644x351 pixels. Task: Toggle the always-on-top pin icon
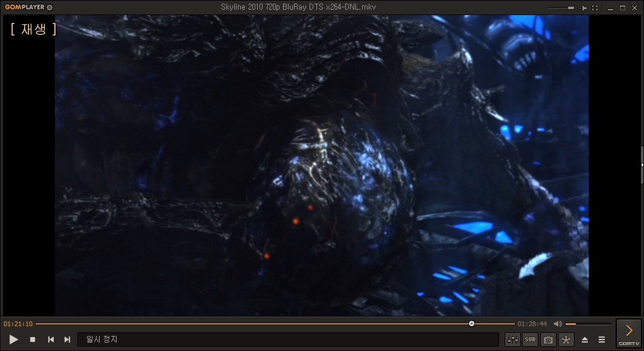583,8
